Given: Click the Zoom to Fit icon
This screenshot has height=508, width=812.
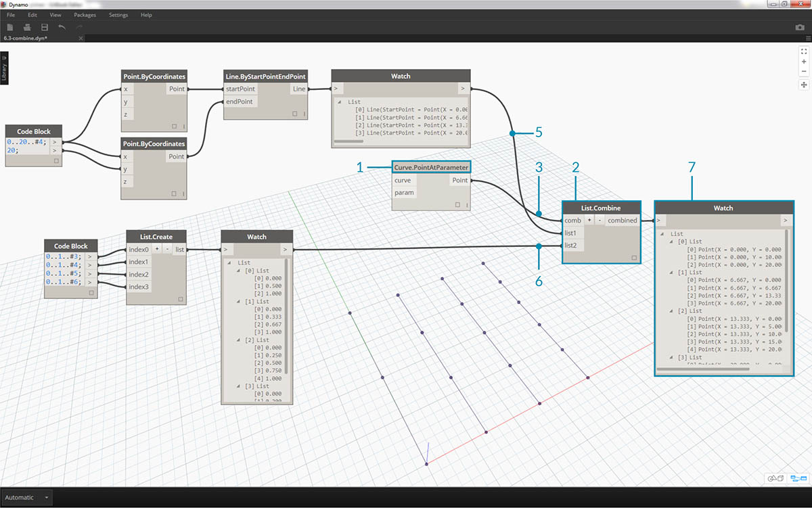Looking at the screenshot, I should point(804,51).
